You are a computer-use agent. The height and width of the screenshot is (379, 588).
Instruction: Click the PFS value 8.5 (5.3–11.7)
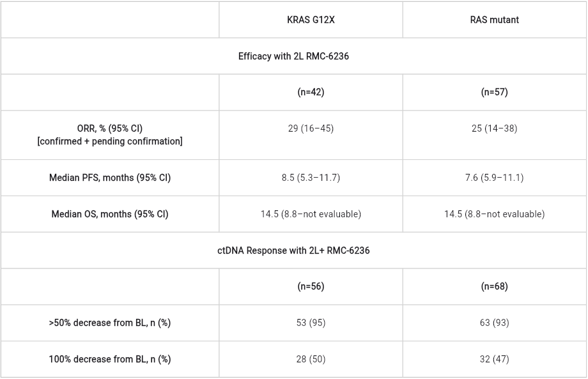point(311,178)
